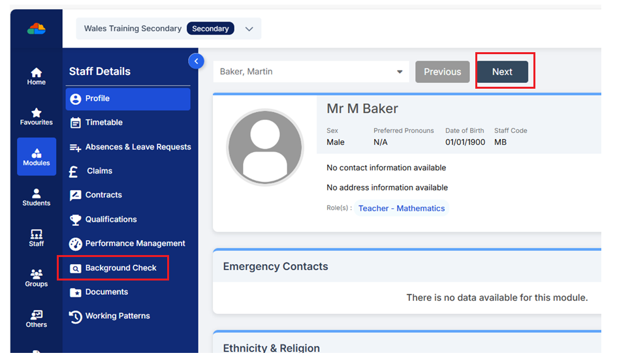Open the Students icon in sidebar

[36, 197]
